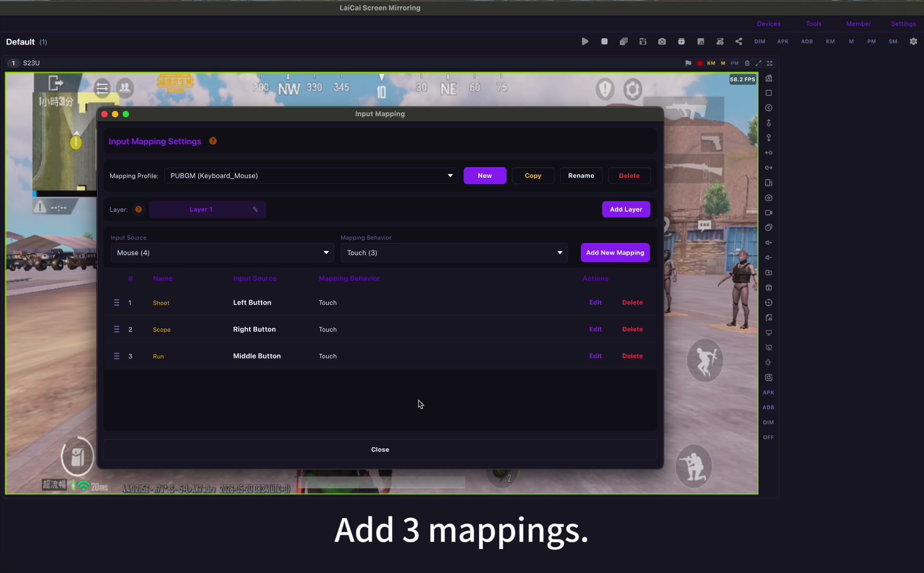Open the Input Source Mouse (4) dropdown
924x573 pixels.
coord(222,253)
